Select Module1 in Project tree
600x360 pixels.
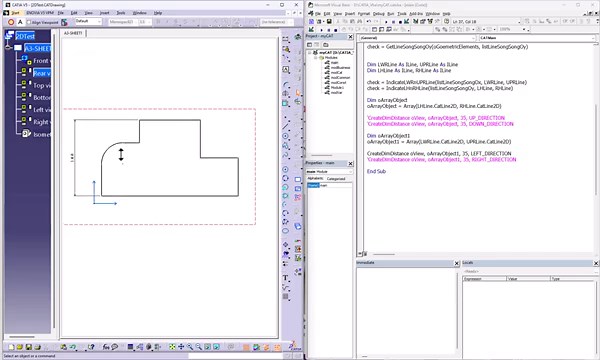pyautogui.click(x=337, y=88)
